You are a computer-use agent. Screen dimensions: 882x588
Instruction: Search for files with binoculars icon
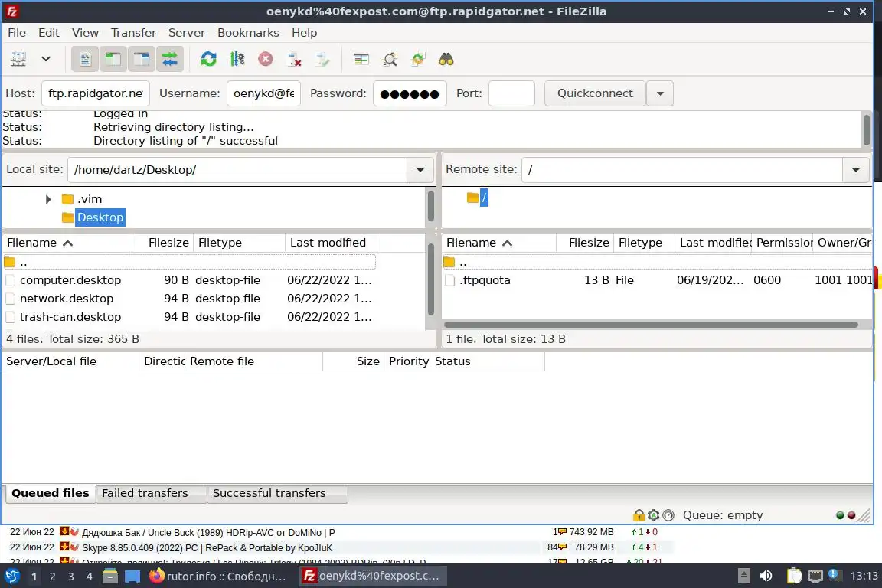tap(446, 59)
